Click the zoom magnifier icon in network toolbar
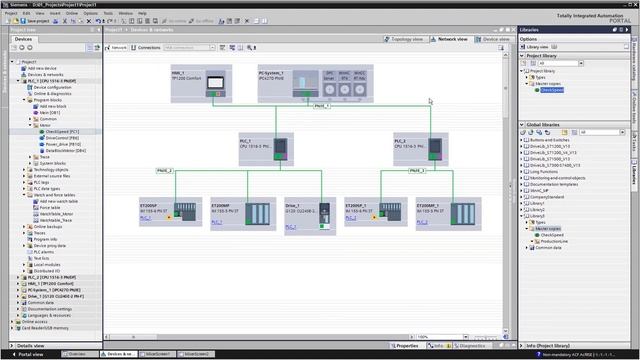Screen dimensions: 640x360 pyautogui.click(x=250, y=48)
